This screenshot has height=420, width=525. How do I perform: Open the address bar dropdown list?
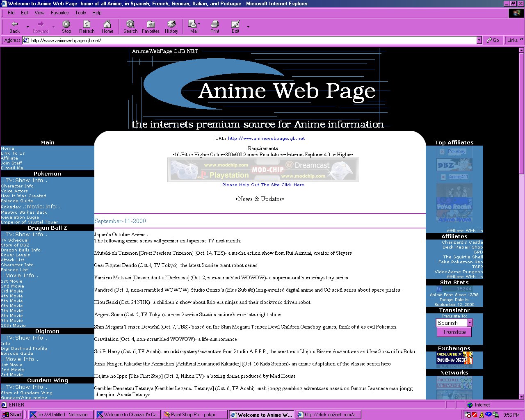479,40
